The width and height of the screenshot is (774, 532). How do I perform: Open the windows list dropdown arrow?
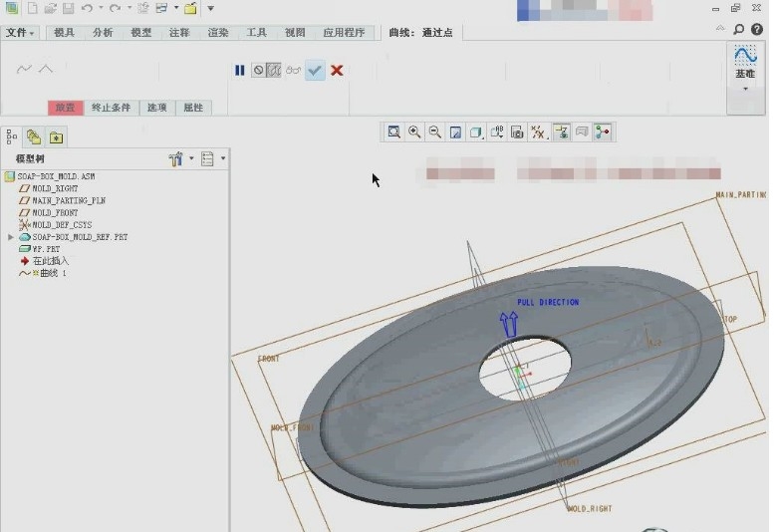175,8
